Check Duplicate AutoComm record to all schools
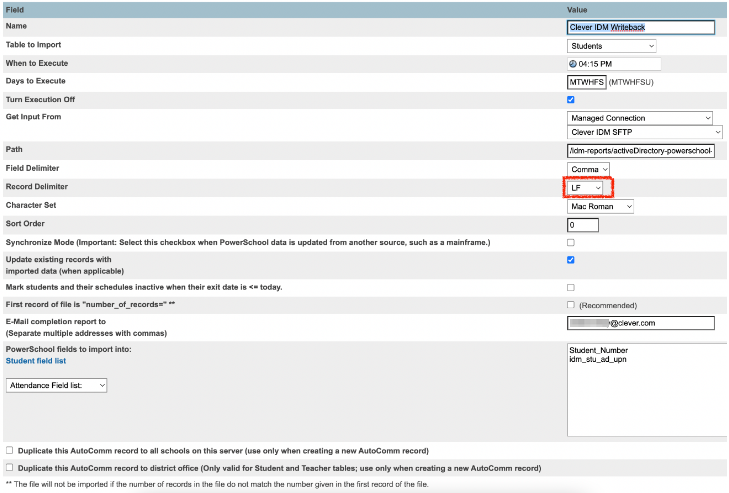This screenshot has height=493, width=729. [x=10, y=450]
